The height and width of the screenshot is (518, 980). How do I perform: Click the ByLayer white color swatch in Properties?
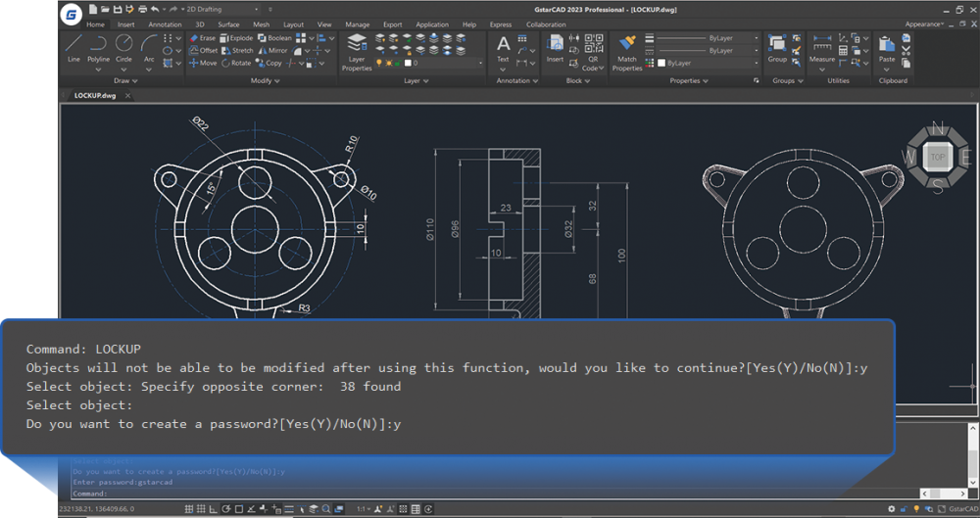click(661, 63)
